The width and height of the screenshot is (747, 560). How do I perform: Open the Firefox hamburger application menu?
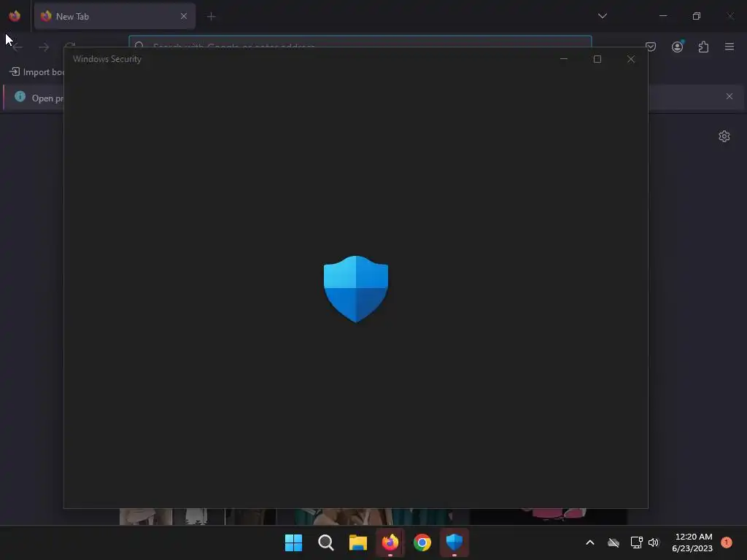point(729,47)
